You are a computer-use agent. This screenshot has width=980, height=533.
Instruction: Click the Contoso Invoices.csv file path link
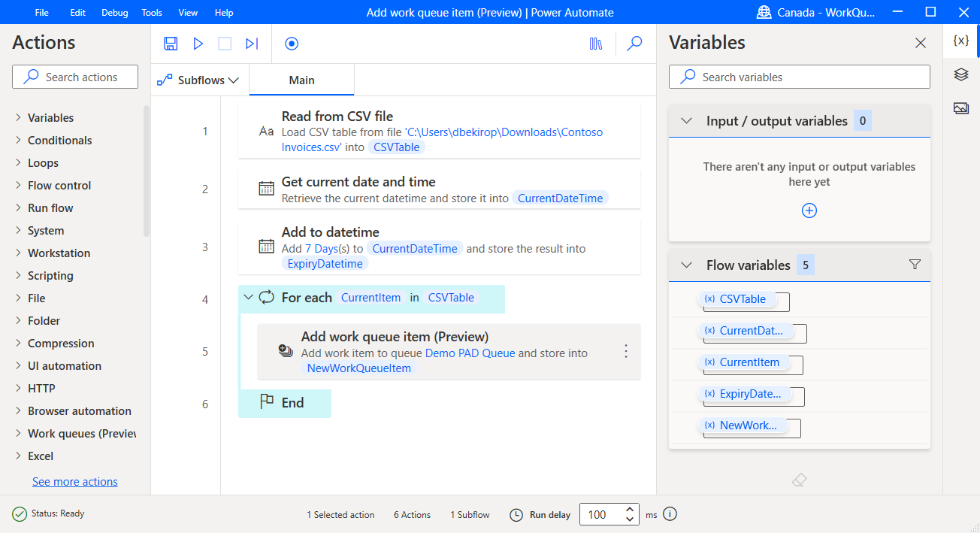coord(442,139)
